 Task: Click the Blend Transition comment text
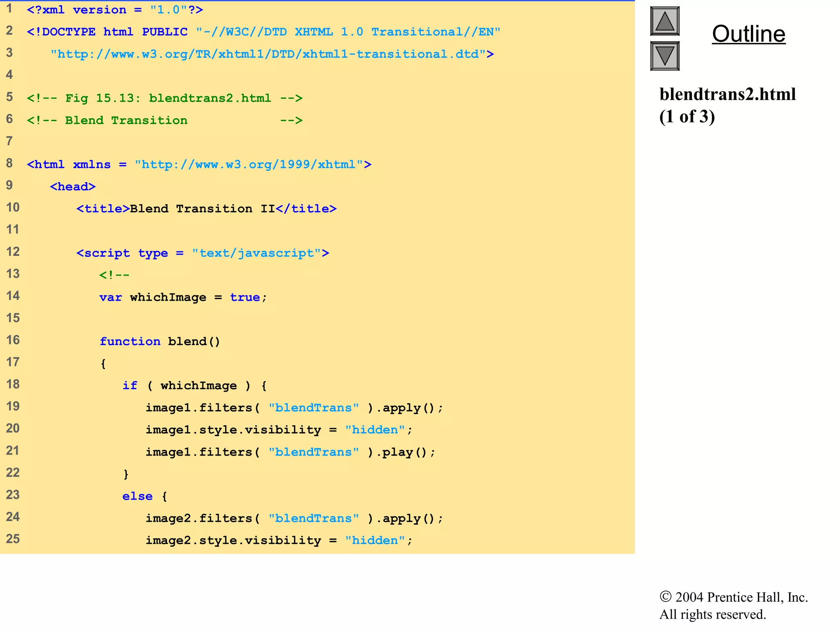pyautogui.click(x=126, y=121)
